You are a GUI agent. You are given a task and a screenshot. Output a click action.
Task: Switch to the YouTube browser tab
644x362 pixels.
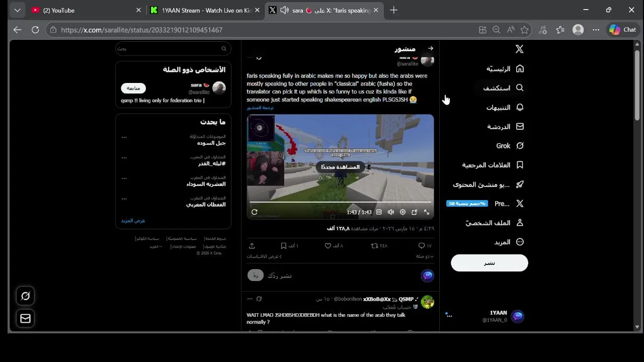(86, 10)
